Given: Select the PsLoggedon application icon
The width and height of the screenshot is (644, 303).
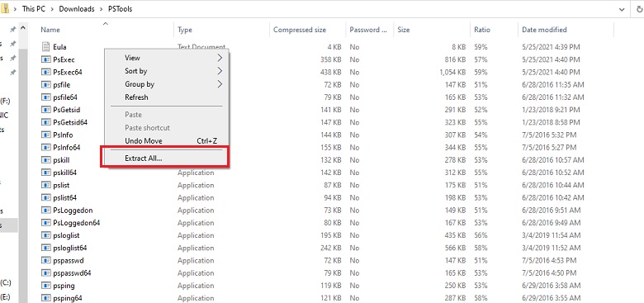Looking at the screenshot, I should [x=46, y=211].
